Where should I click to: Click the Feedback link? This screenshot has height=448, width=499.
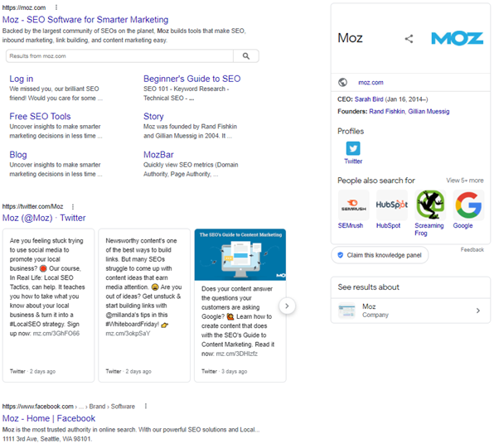[x=472, y=249]
